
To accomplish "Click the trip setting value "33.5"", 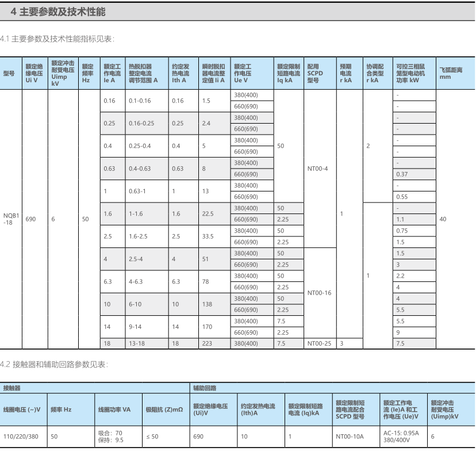I will click(208, 236).
